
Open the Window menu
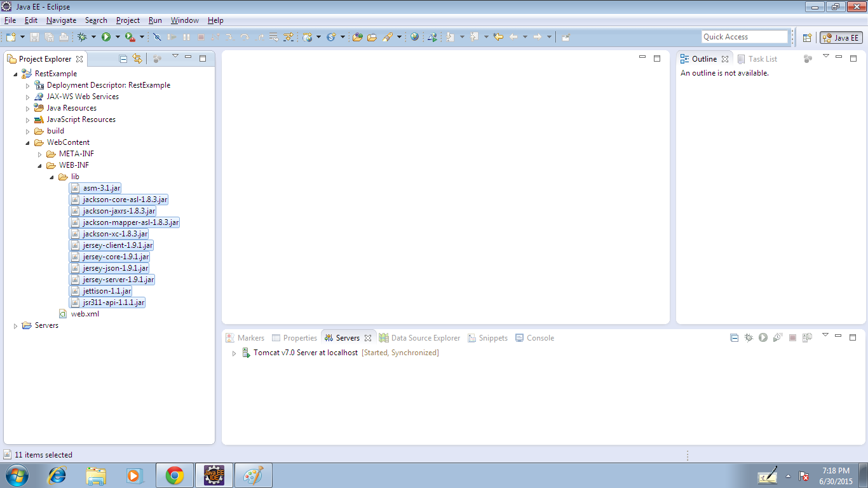[x=185, y=20]
